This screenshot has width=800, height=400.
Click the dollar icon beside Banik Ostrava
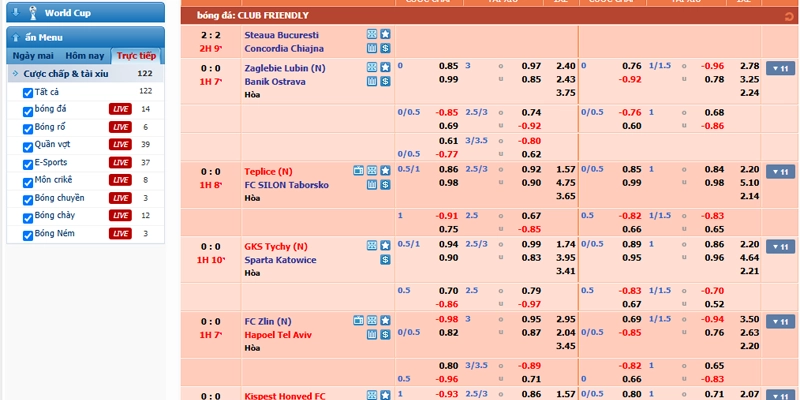click(385, 81)
